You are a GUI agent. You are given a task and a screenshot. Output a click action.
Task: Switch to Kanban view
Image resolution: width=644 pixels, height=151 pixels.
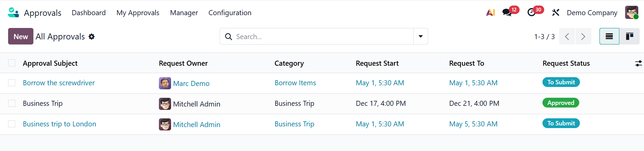(629, 36)
